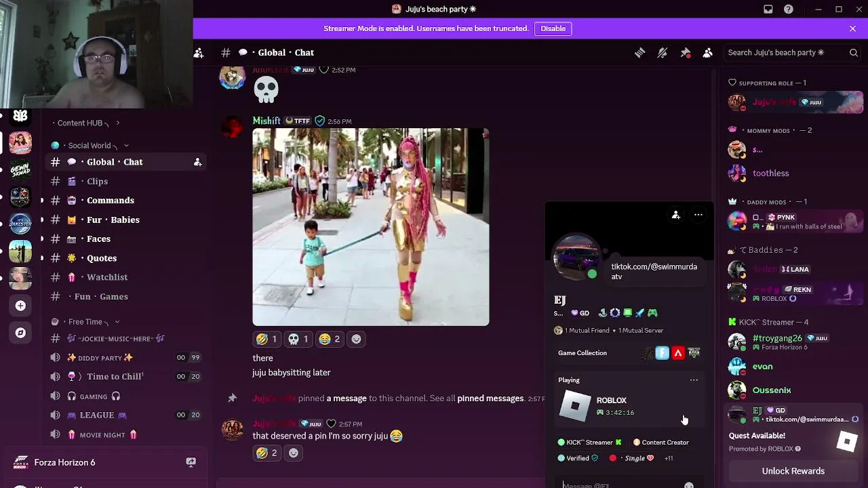This screenshot has width=868, height=488.
Task: Open the GEWN SKWAD server icon
Action: 20,169
